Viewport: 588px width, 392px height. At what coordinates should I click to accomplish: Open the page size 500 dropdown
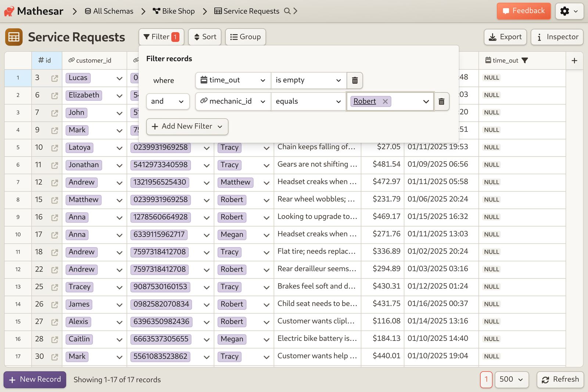tap(512, 380)
